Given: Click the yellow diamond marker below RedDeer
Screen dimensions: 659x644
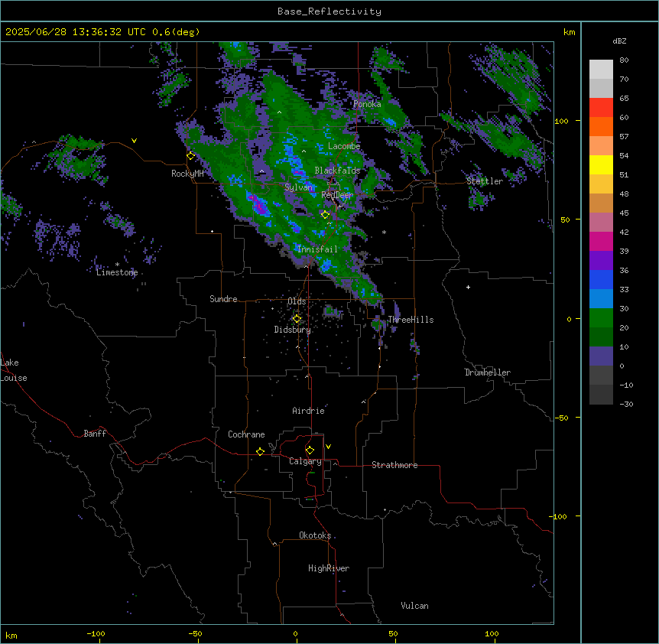Looking at the screenshot, I should pos(325,215).
